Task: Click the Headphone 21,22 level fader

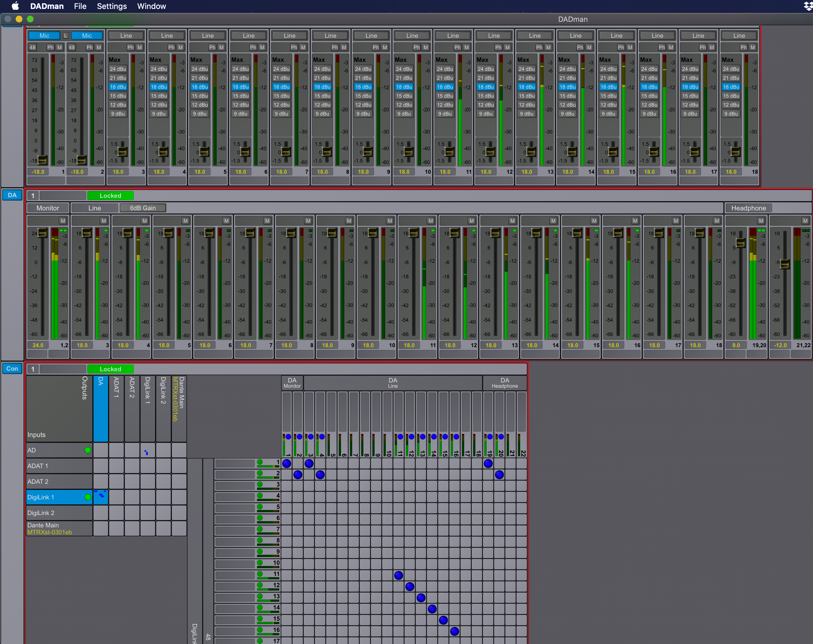Action: 785,264
